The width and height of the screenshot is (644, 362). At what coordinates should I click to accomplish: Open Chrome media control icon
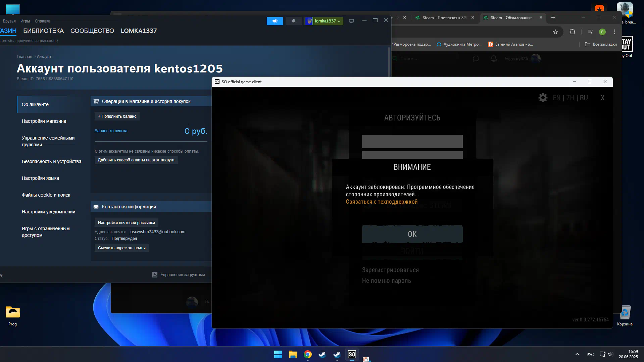(590, 32)
